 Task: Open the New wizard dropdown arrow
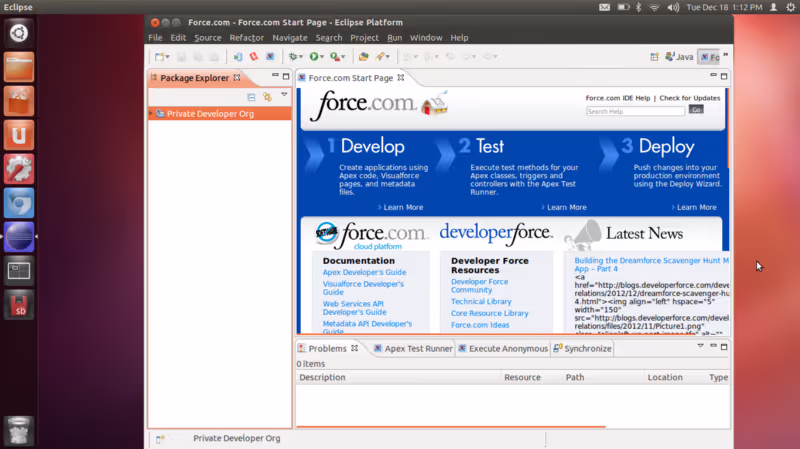(167, 57)
